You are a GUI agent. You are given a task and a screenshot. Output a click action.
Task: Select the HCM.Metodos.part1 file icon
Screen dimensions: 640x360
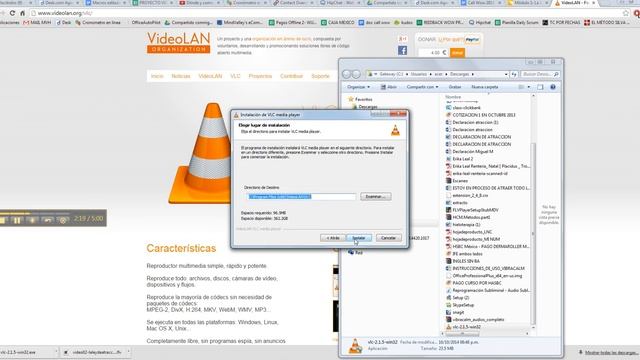coord(448,217)
